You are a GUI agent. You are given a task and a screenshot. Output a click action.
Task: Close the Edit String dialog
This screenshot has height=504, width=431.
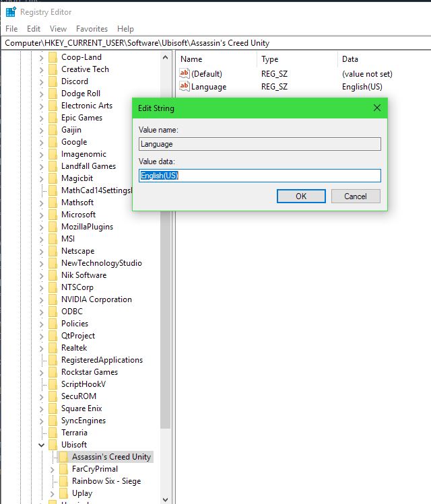point(377,108)
